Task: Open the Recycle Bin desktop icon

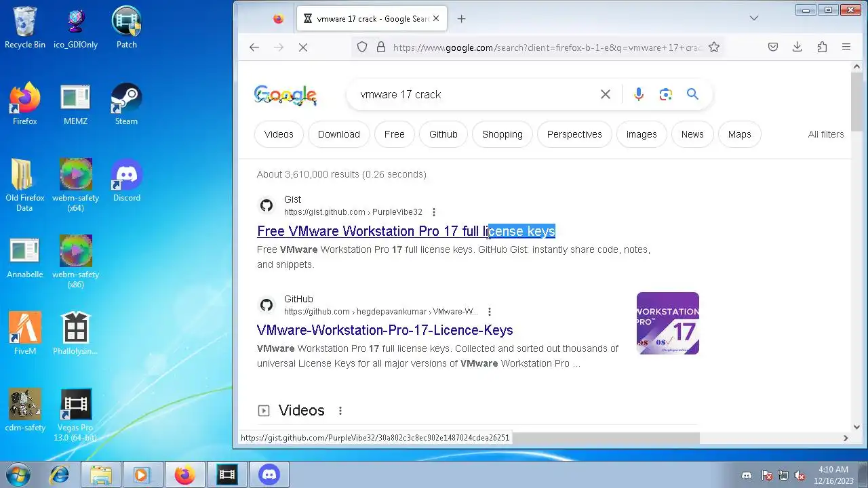Action: [25, 27]
